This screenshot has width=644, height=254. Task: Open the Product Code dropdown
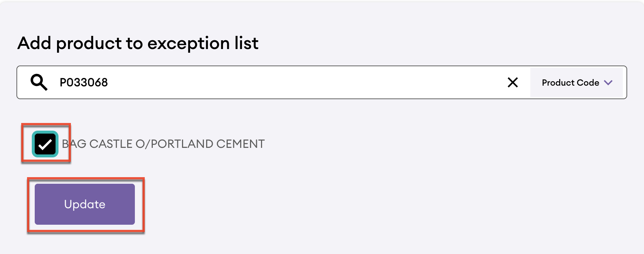pos(576,82)
